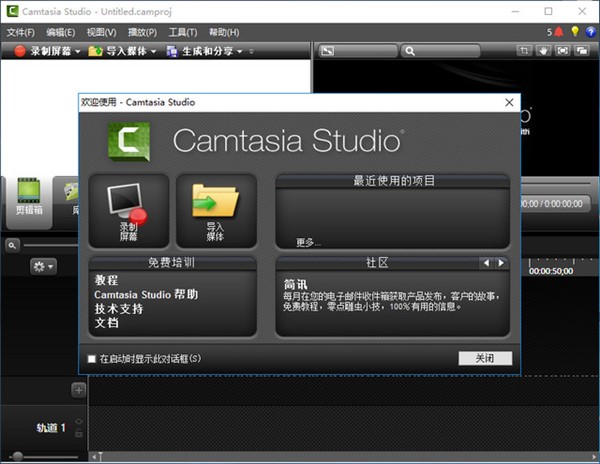The height and width of the screenshot is (464, 600).
Task: Open the Clip Bin tab (剪辑箱)
Action: point(28,198)
